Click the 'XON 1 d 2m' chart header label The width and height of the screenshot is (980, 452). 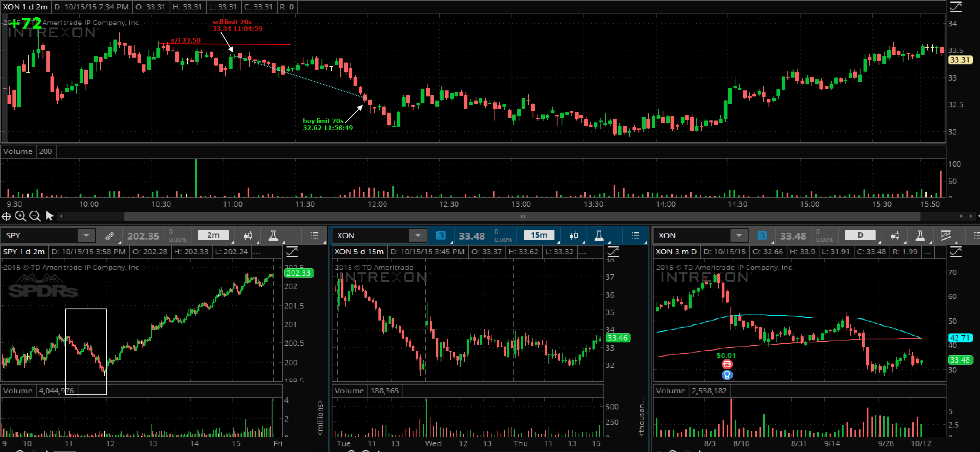(x=25, y=7)
